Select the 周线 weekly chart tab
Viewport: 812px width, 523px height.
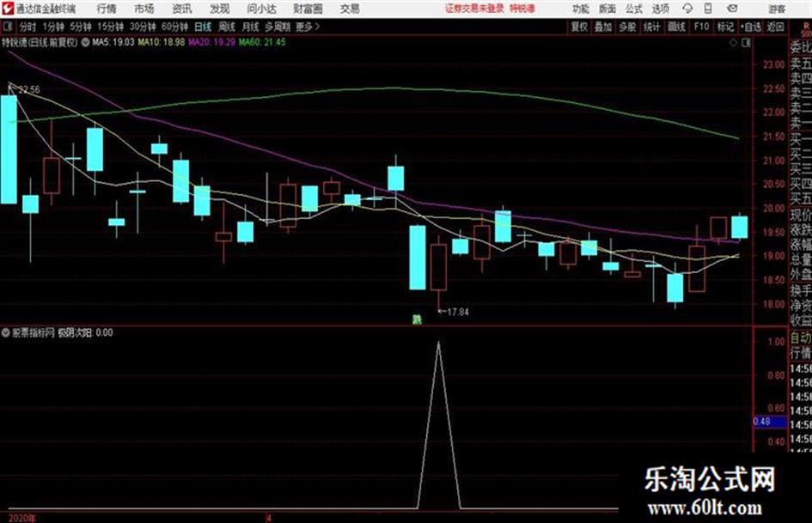tap(227, 27)
